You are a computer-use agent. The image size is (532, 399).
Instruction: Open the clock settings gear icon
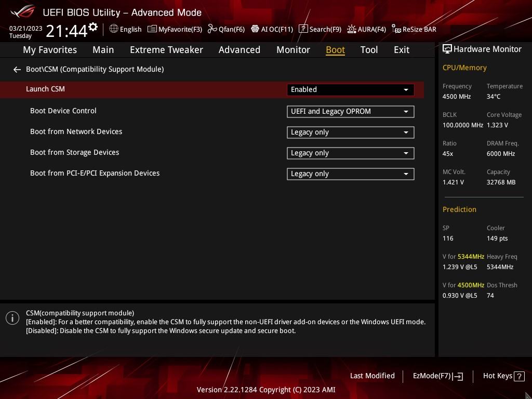tap(93, 27)
